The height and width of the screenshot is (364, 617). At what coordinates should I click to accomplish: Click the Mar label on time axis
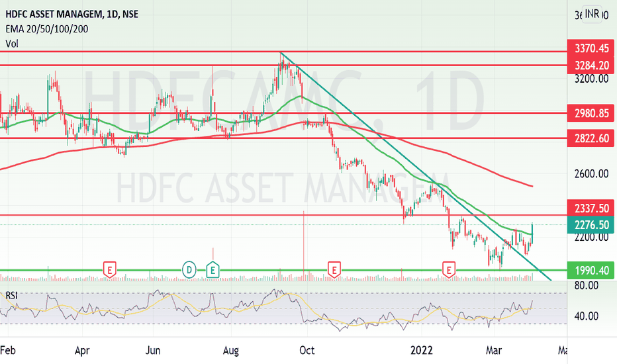[x=494, y=350]
